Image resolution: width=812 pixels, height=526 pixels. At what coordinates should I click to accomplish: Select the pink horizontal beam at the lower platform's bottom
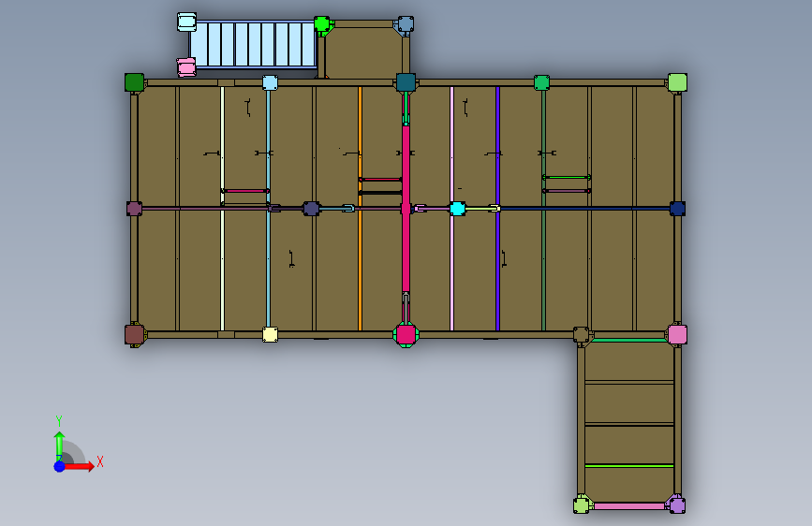coord(629,506)
